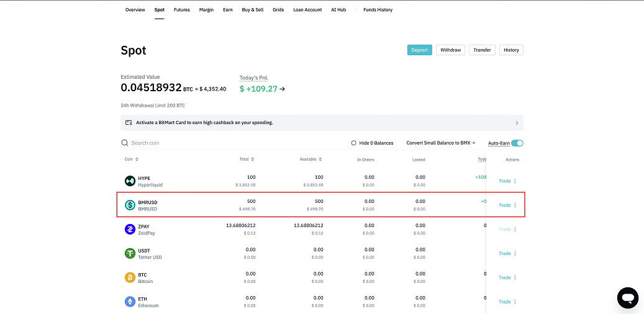Click Trade link for BMRUSD
Image resolution: width=644 pixels, height=314 pixels.
(x=505, y=205)
